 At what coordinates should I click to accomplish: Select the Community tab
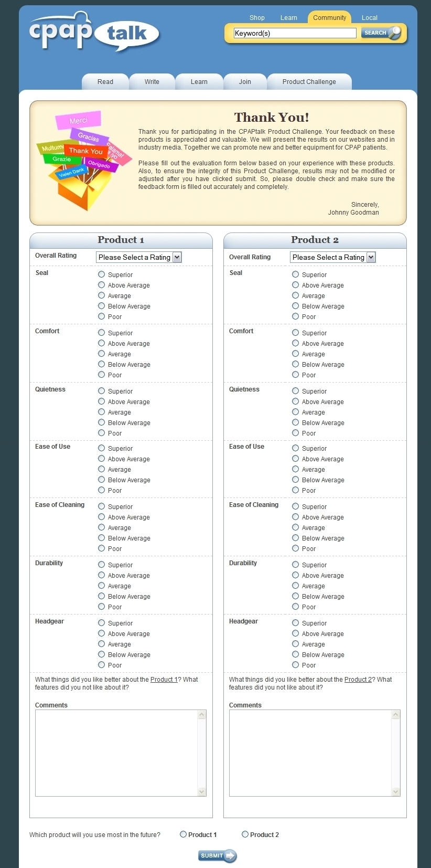(x=329, y=18)
